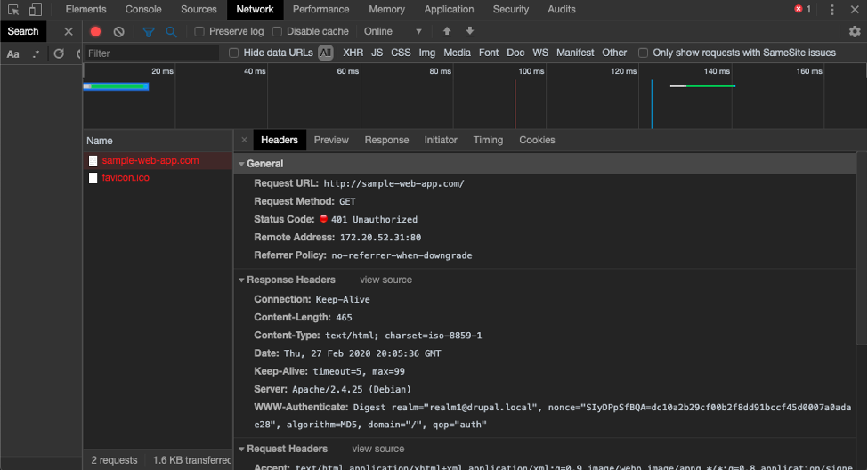This screenshot has height=470, width=868.
Task: Open Network settings gear icon
Action: click(855, 31)
